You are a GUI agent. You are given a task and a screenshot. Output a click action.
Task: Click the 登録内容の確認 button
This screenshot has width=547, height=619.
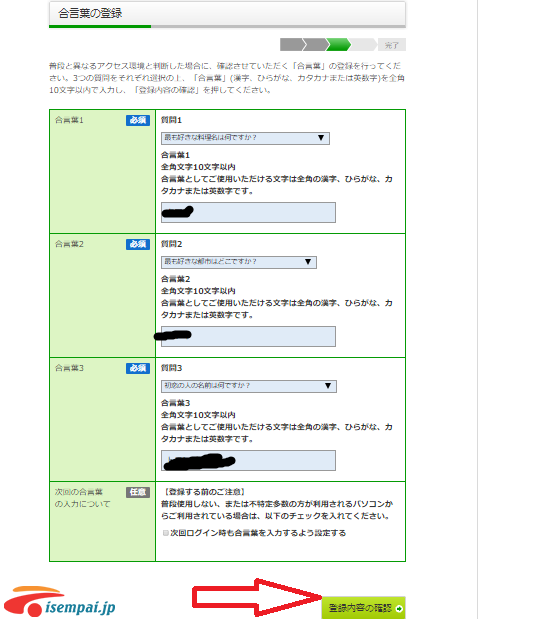point(363,608)
